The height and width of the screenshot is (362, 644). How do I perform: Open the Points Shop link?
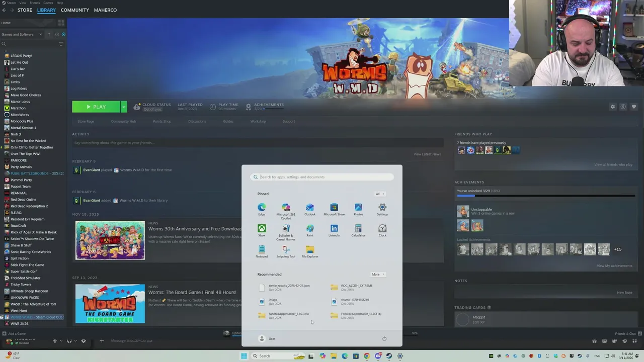click(x=162, y=121)
